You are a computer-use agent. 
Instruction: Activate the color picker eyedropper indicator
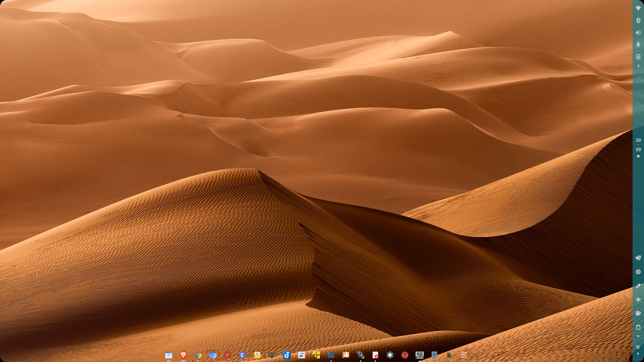pos(638,286)
